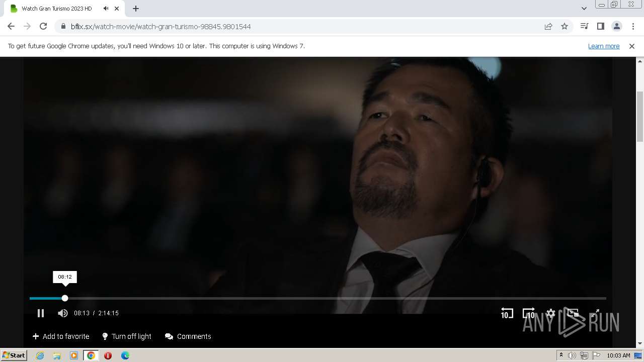Close the Gran Turismo tab
644x362 pixels.
tap(117, 9)
